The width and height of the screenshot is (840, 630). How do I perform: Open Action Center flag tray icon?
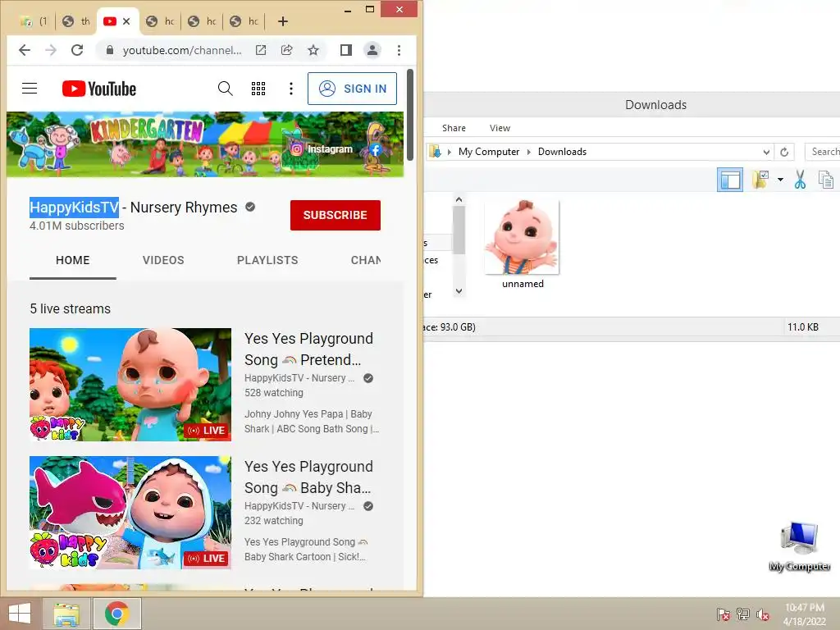pos(724,614)
